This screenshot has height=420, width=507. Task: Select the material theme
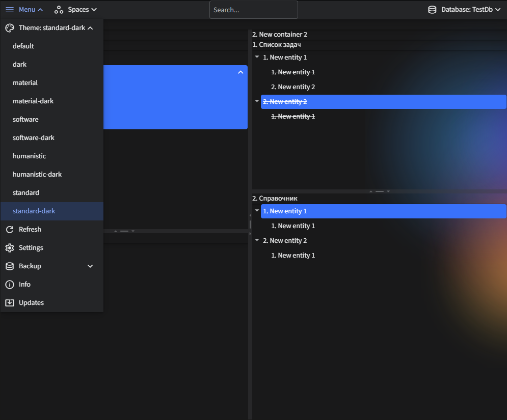(52, 82)
